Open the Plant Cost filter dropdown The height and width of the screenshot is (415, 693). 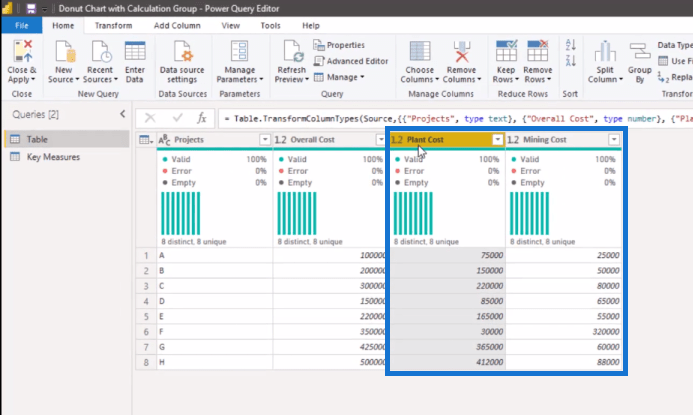[x=498, y=140]
